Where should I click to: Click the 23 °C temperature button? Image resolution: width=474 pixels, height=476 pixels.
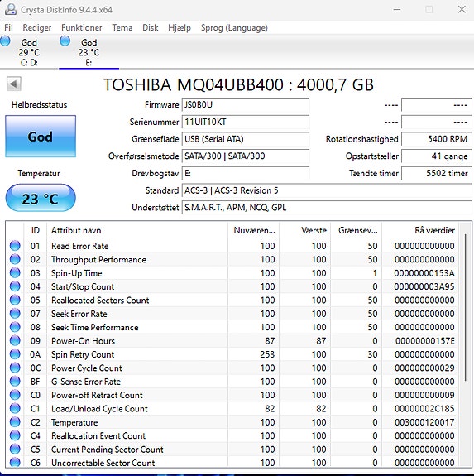[41, 198]
